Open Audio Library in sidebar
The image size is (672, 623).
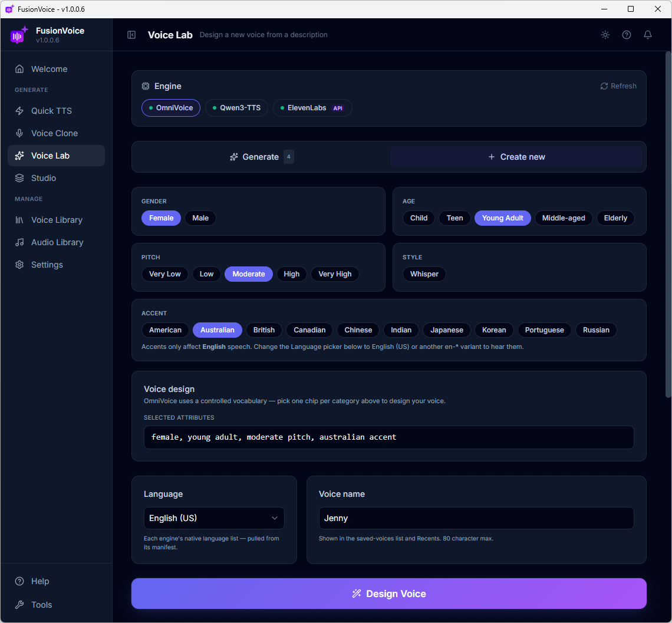click(56, 242)
